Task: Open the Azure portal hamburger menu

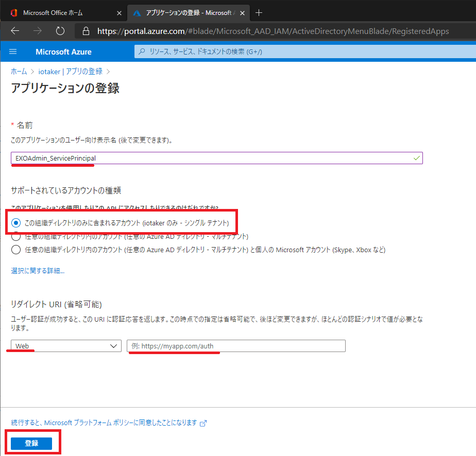Action: pos(13,51)
